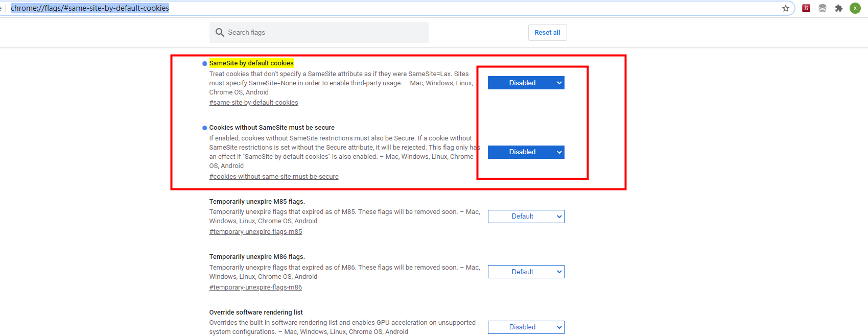Click the description 'flags that expired as of M85'

344,217
